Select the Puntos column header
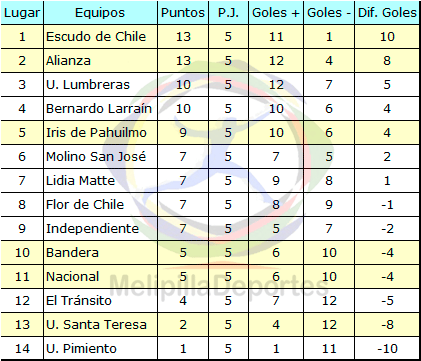 183,13
